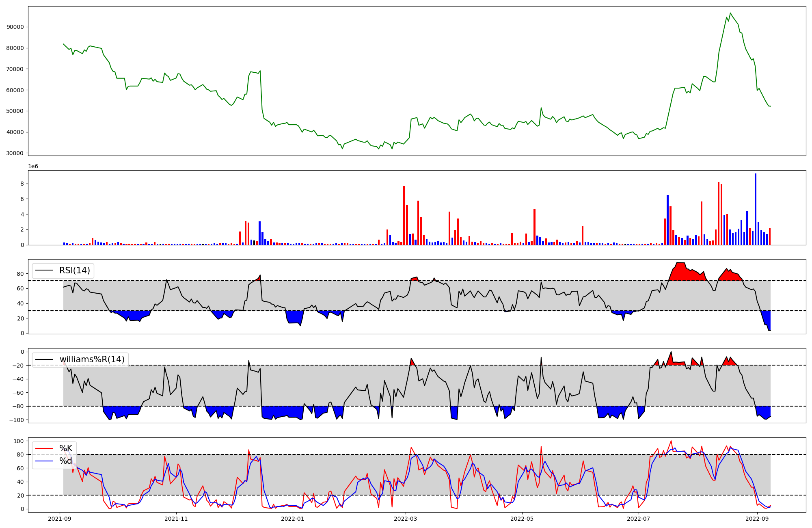This screenshot has height=528, width=812.
Task: Click the 2021-11 x-axis date label
Action: (176, 519)
